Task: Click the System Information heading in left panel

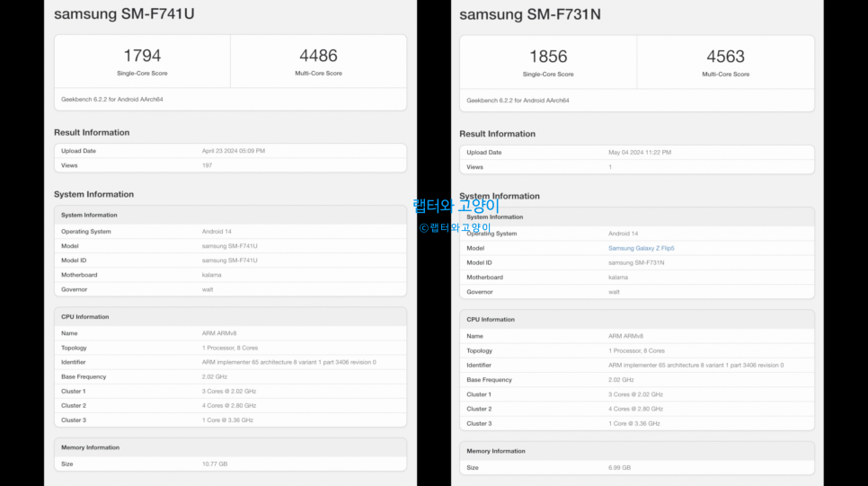Action: 93,194
